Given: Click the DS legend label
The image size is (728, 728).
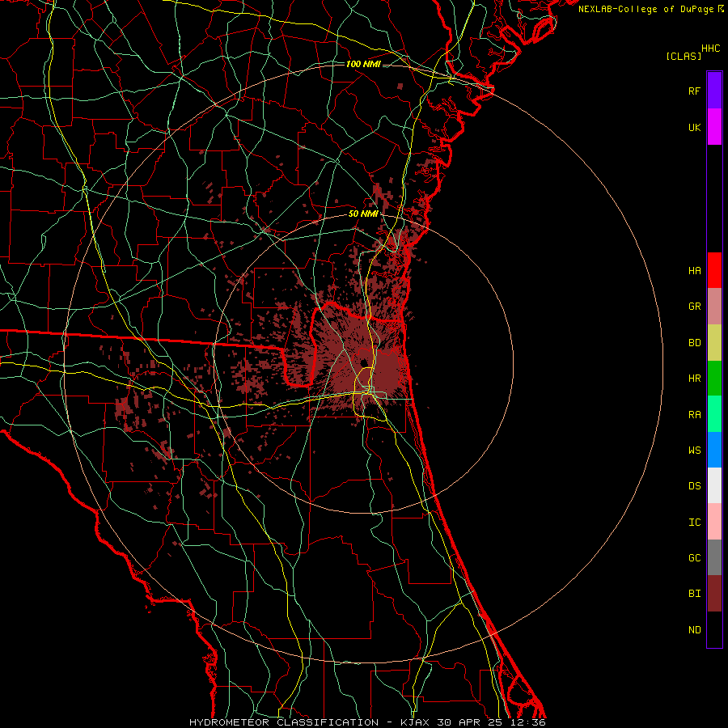Looking at the screenshot, I should 695,486.
